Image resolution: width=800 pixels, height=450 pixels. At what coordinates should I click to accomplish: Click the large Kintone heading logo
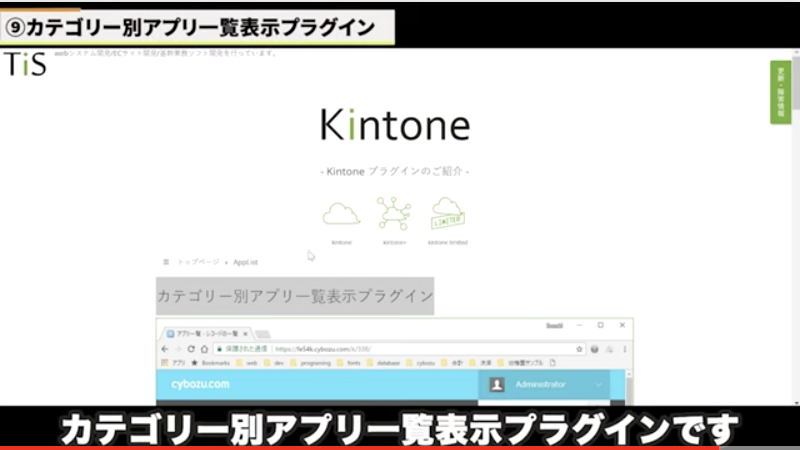pos(395,125)
